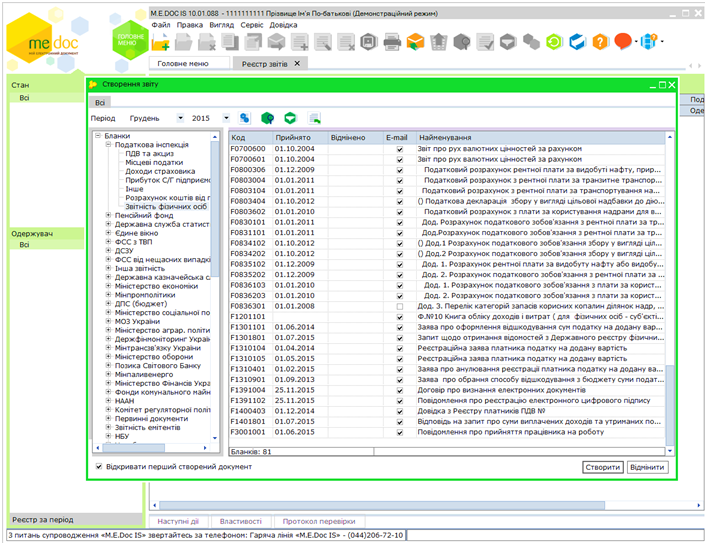
Task: Click the blue linked icon beside year 2015
Action: click(x=245, y=118)
